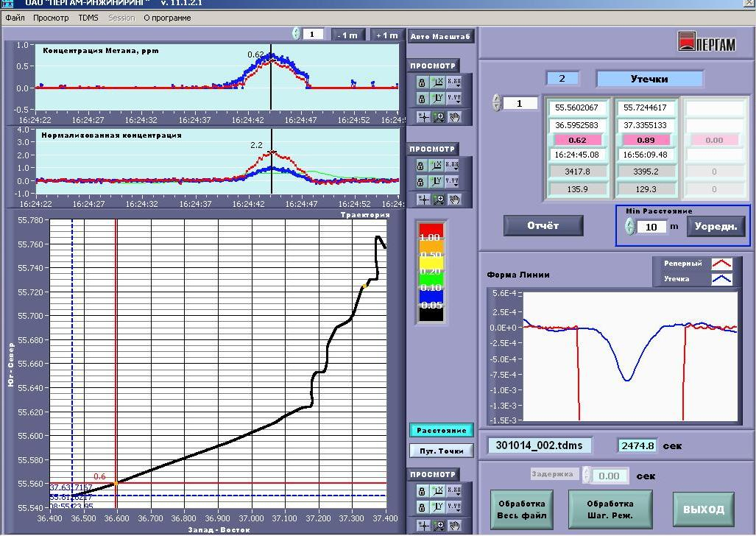Open the Файл menu
The width and height of the screenshot is (756, 536).
(15, 18)
